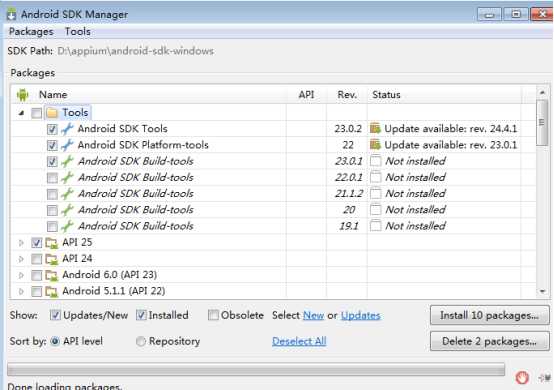554x390 pixels.
Task: Click the red stop loading icon
Action: (522, 378)
